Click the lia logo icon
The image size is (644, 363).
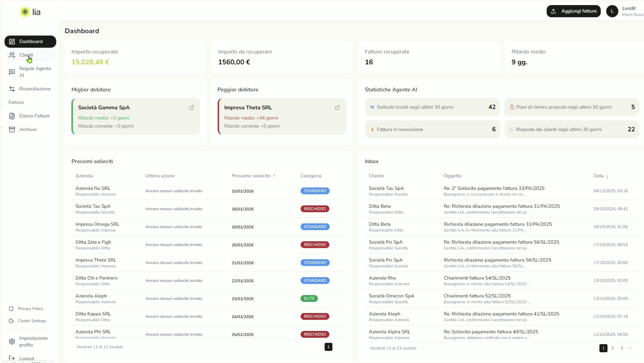[25, 12]
